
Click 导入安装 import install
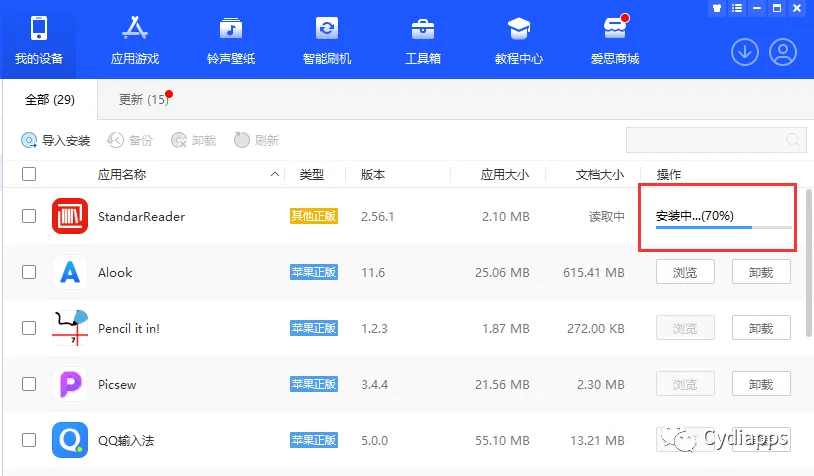click(56, 140)
